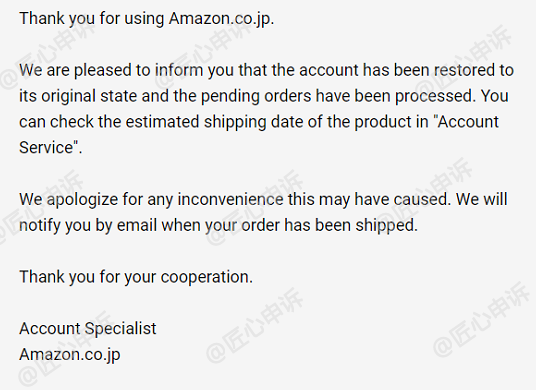This screenshot has height=390, width=536.
Task: Click the word "inconvenience"
Action: (230, 199)
